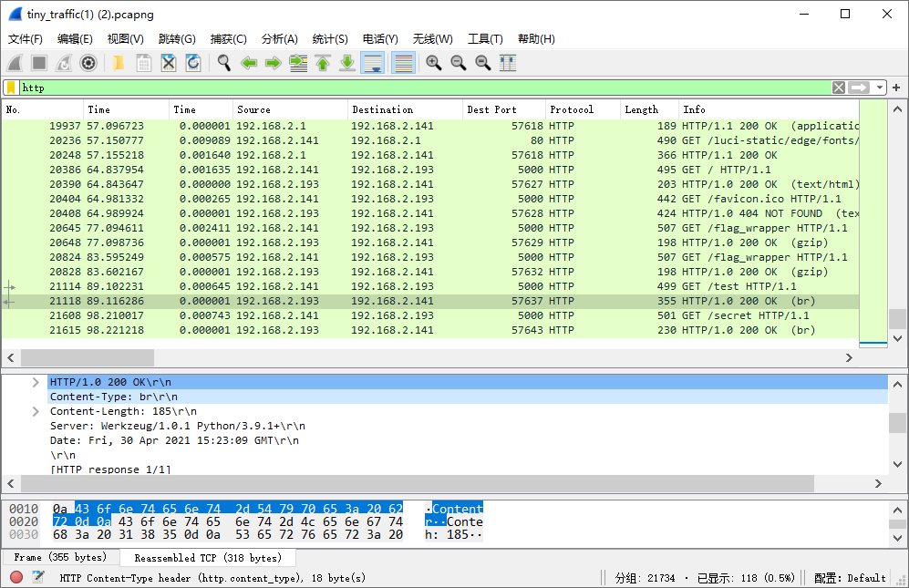This screenshot has height=588, width=909.
Task: Open the expert information status circle
Action: click(x=16, y=577)
